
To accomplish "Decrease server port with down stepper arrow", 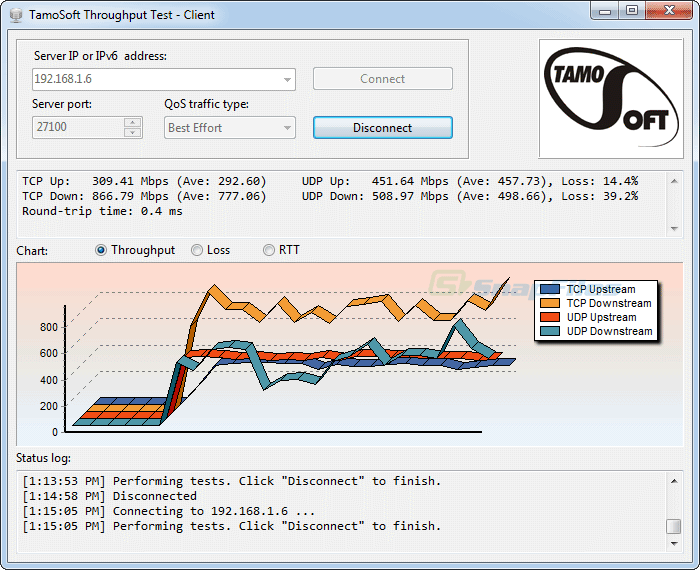I will click(133, 133).
